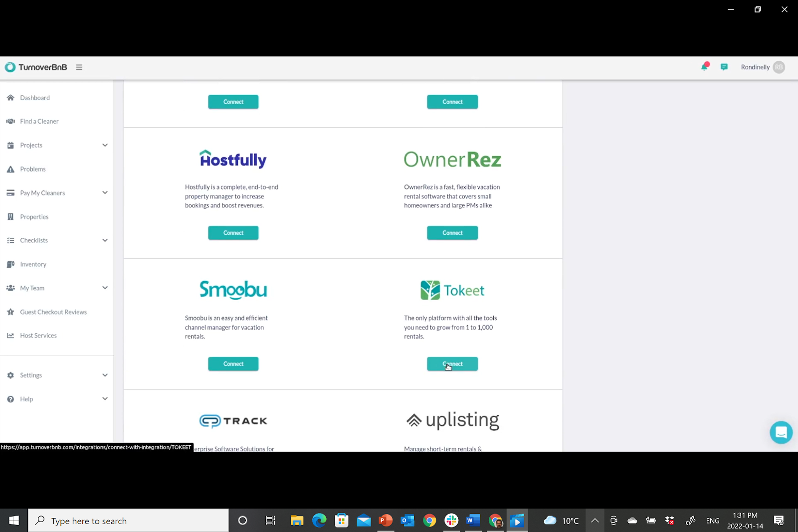798x532 pixels.
Task: Launch File Explorer from the taskbar
Action: tap(297, 521)
